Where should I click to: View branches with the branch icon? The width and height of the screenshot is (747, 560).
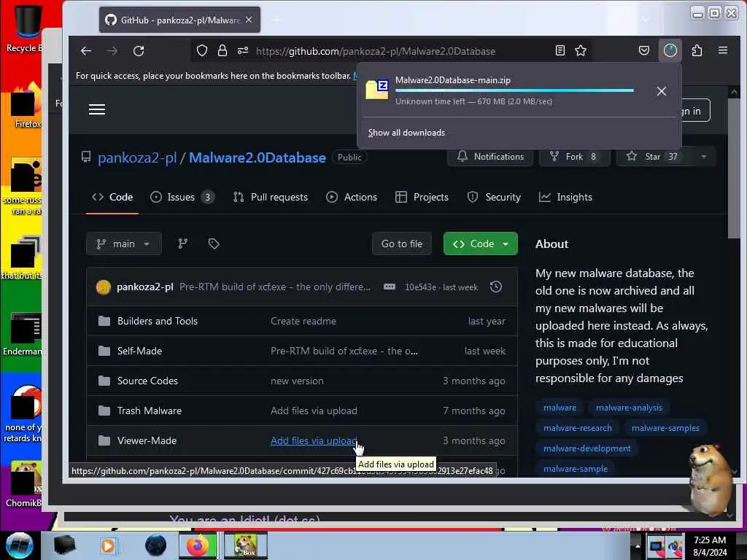(x=182, y=244)
